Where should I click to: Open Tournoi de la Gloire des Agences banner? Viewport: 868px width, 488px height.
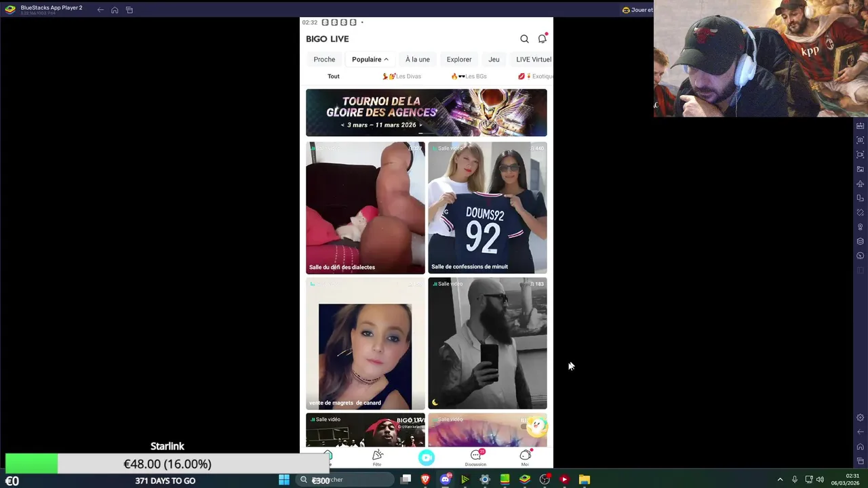(426, 113)
